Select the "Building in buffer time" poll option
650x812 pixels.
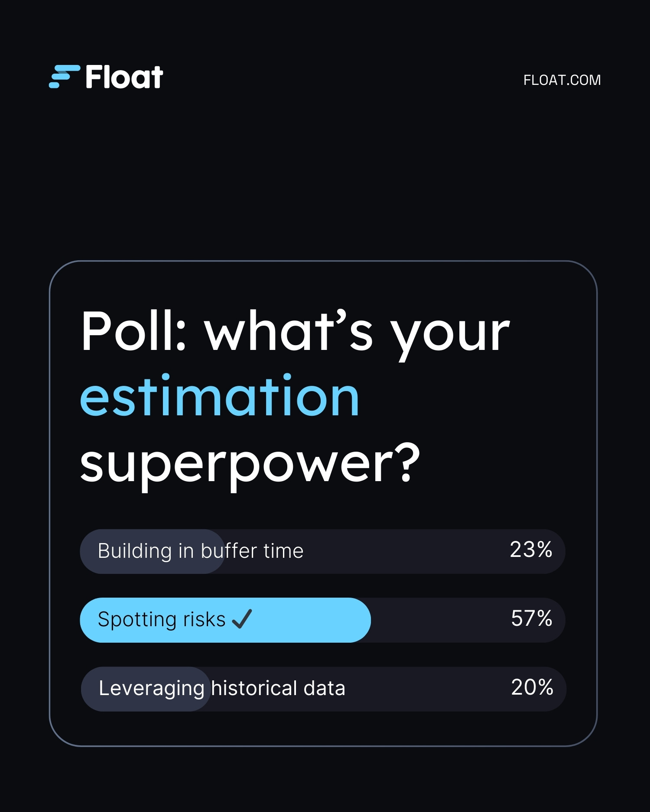(x=200, y=551)
